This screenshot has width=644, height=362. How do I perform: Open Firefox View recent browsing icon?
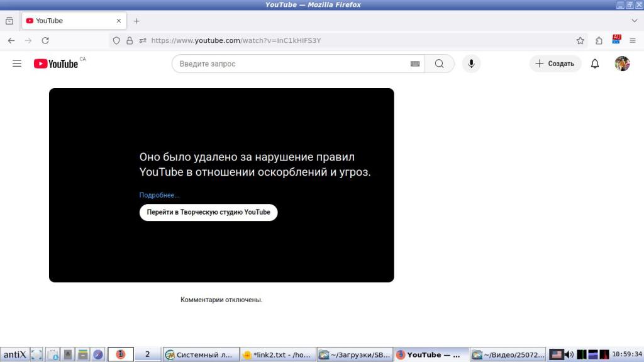(9, 21)
